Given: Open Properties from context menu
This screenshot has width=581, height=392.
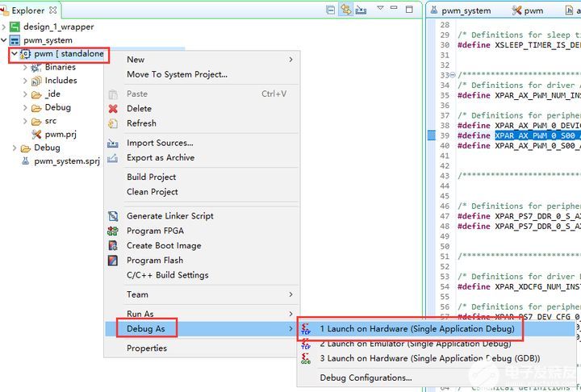Looking at the screenshot, I should pyautogui.click(x=203, y=348).
